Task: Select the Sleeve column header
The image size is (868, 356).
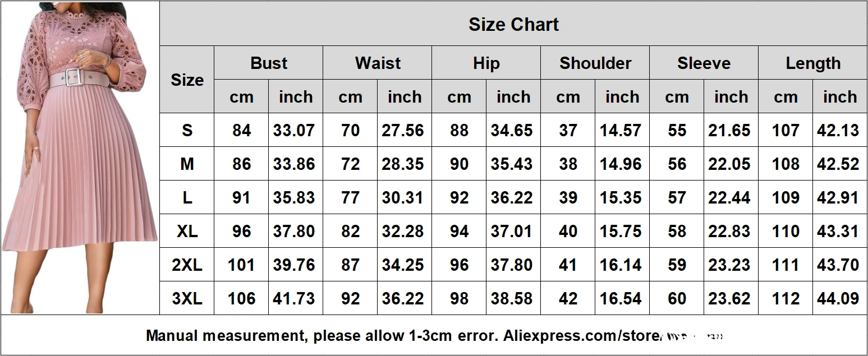Action: (704, 63)
